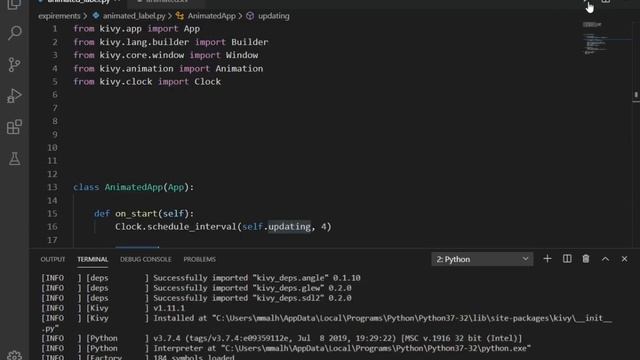640x360 pixels.
Task: Click the animated_label.py editor tab
Action: [x=79, y=2]
